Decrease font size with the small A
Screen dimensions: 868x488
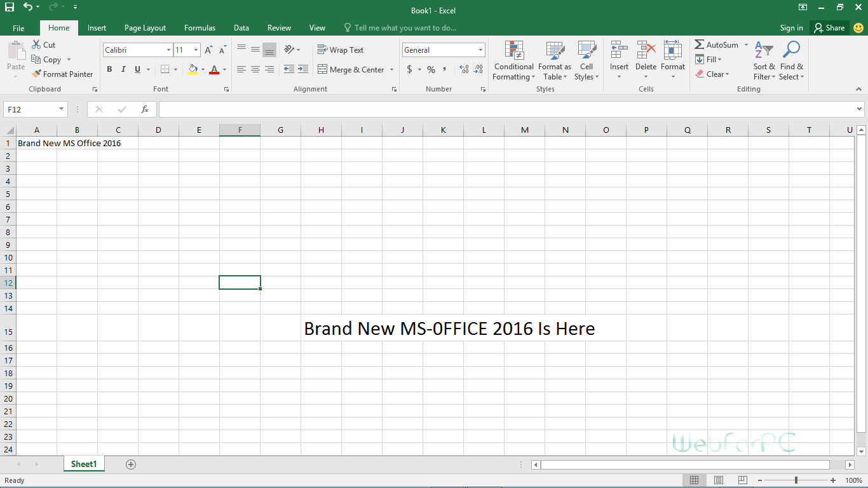tap(222, 50)
